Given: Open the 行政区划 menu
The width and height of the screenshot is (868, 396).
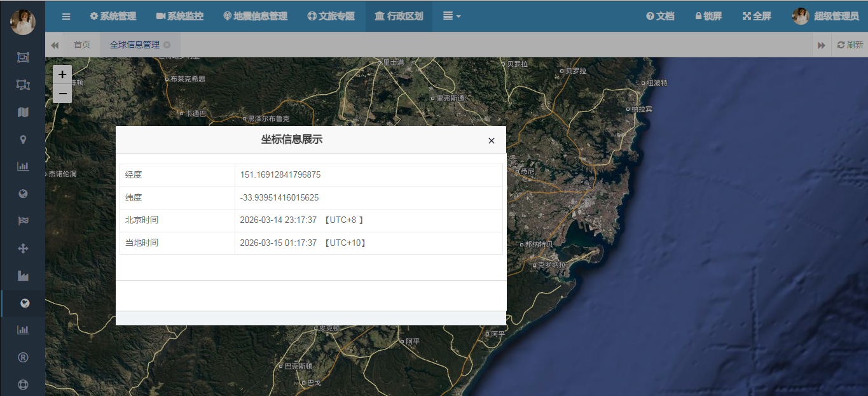Looking at the screenshot, I should point(399,16).
